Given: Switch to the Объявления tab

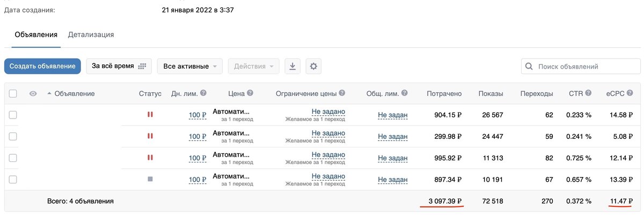Looking at the screenshot, I should (36, 34).
